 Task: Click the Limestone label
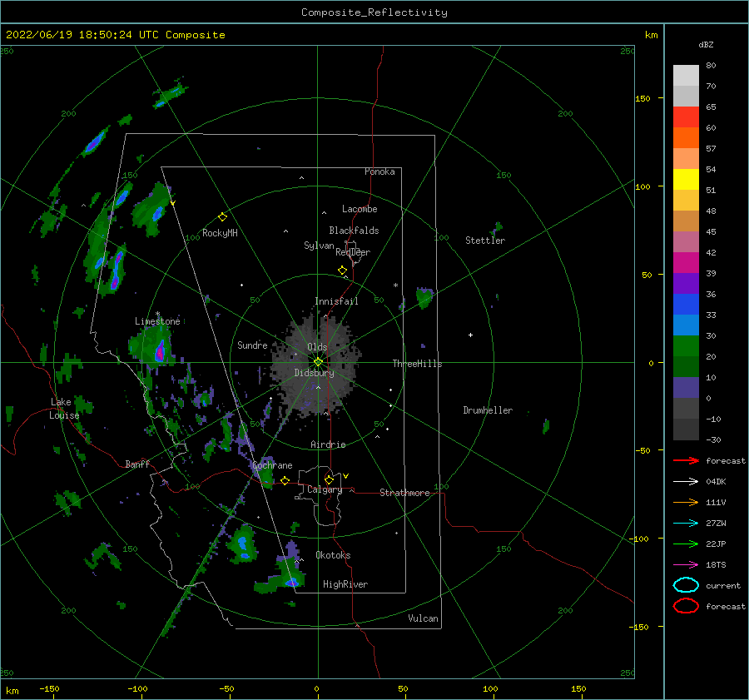(x=157, y=321)
